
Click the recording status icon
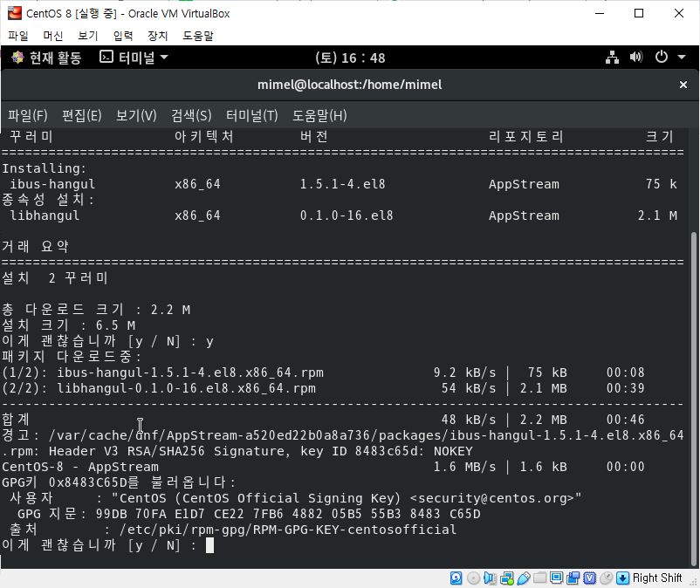573,578
